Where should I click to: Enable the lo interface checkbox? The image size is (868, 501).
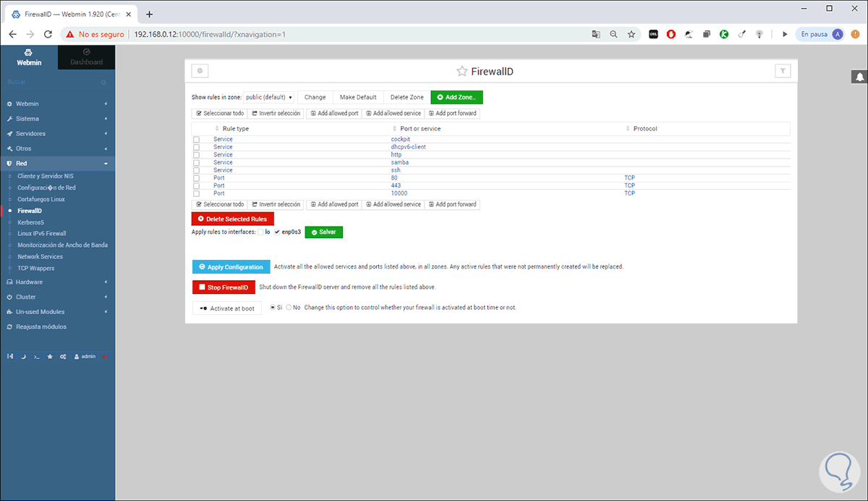click(260, 232)
